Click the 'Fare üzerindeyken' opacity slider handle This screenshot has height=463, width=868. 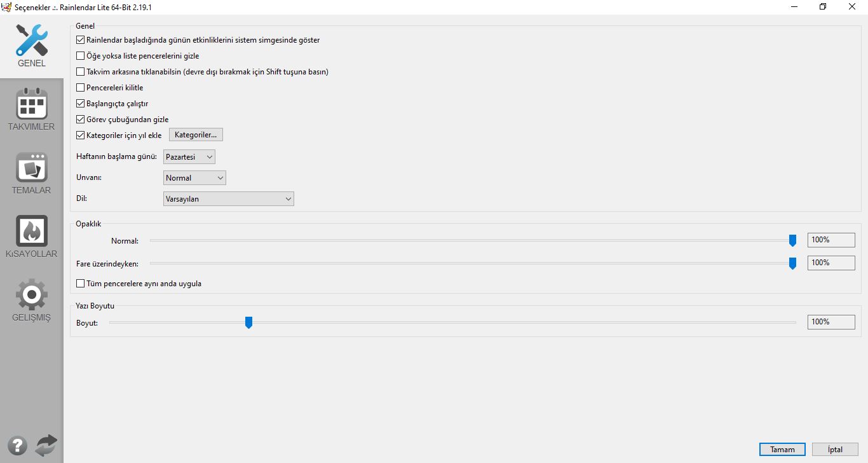[x=792, y=263]
